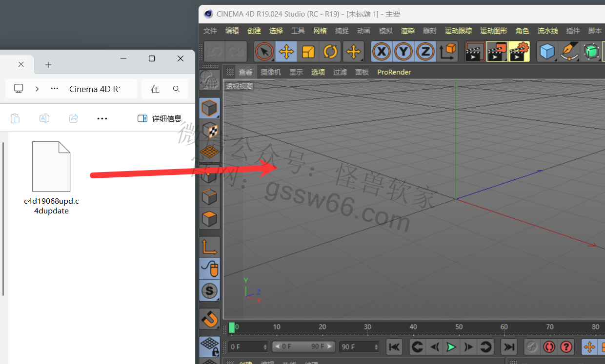This screenshot has width=605, height=364.
Task: Click frame 50 on the timeline ruler
Action: coord(459,327)
